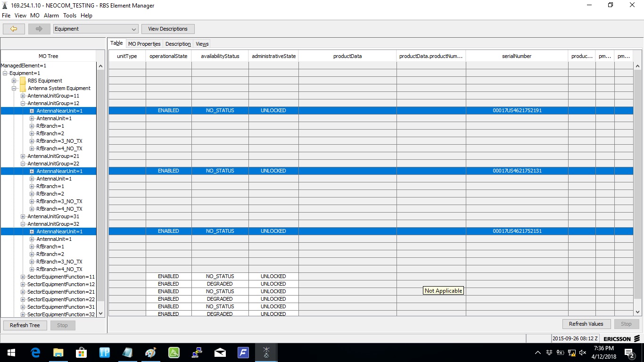The width and height of the screenshot is (644, 362).
Task: Open the network computers app on taskbar
Action: point(197,353)
